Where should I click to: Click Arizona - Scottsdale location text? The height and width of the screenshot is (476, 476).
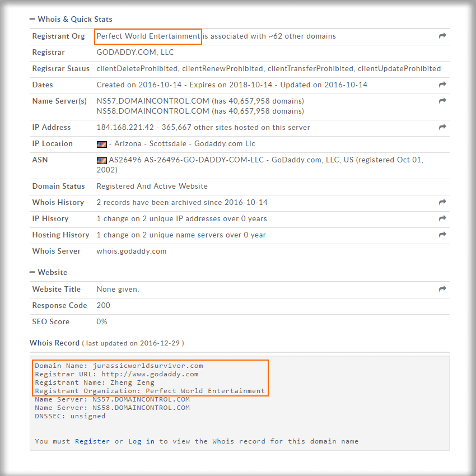point(150,143)
